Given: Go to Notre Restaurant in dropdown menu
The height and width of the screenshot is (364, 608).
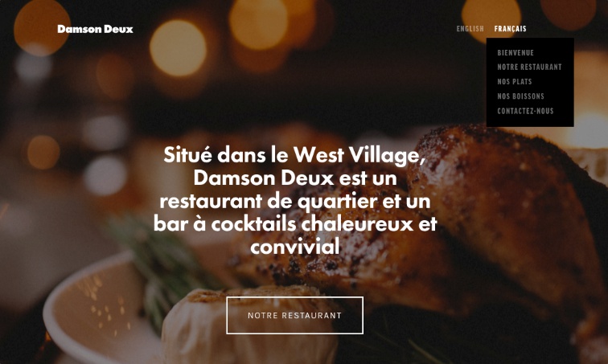Looking at the screenshot, I should coord(529,67).
